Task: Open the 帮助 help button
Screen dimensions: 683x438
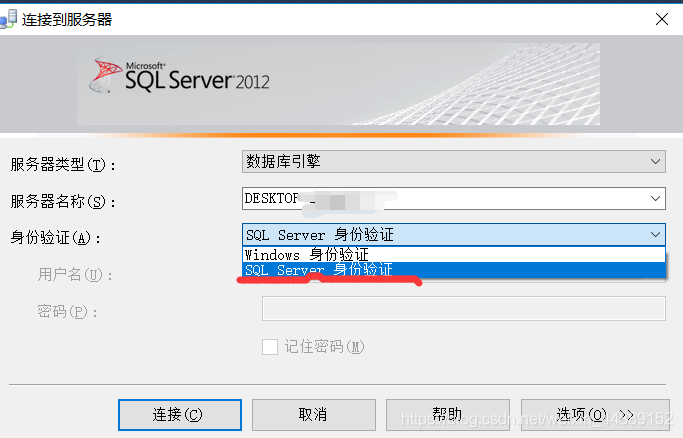Action: [448, 414]
